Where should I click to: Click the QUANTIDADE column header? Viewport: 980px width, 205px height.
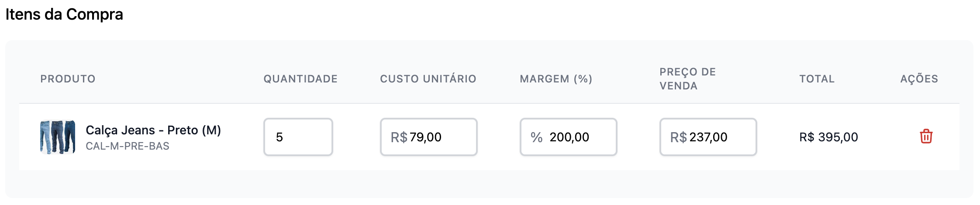pos(300,79)
